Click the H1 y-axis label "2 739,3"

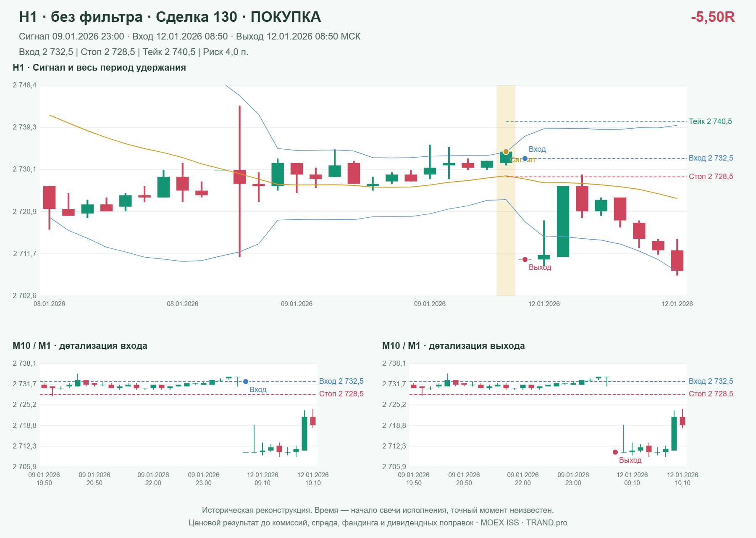coord(24,127)
